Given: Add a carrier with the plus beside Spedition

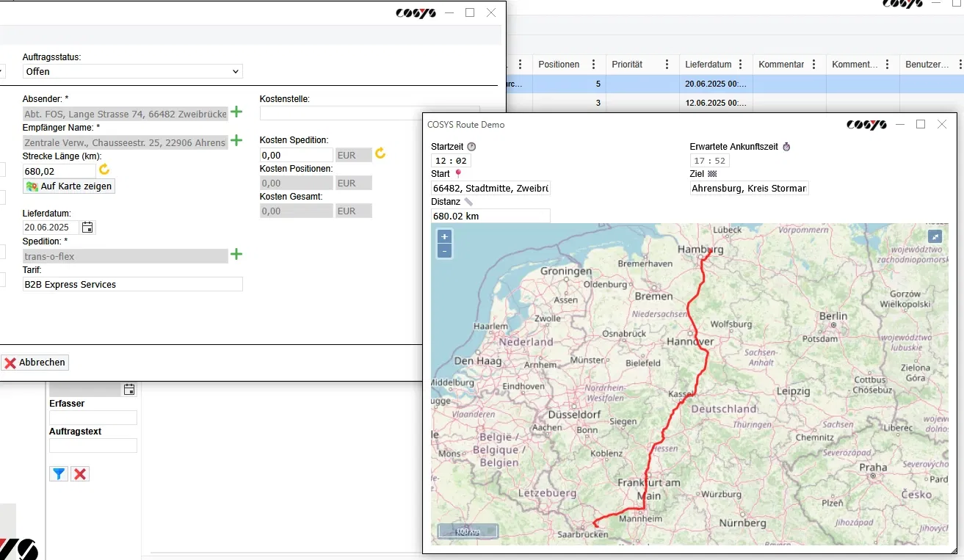Looking at the screenshot, I should [236, 255].
